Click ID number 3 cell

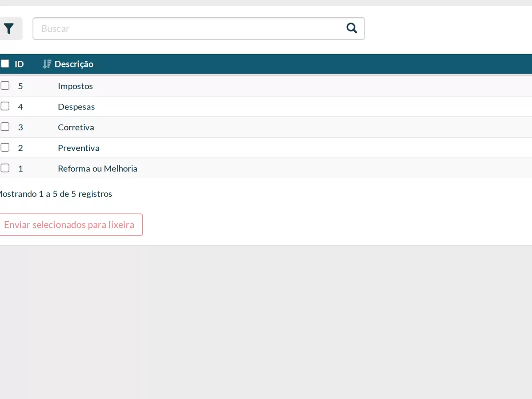click(x=20, y=127)
